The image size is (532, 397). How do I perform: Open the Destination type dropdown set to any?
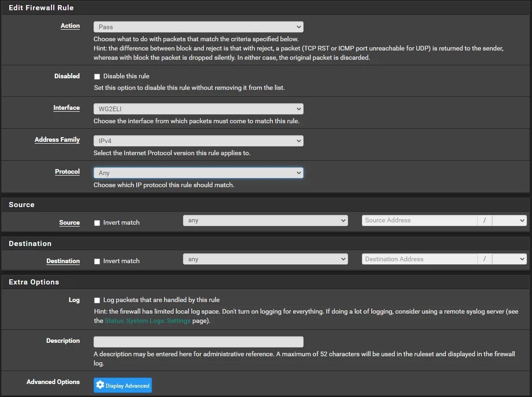(x=266, y=259)
